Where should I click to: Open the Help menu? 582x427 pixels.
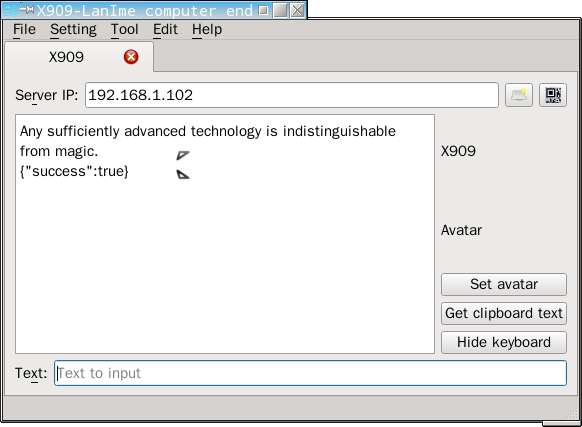click(x=207, y=29)
